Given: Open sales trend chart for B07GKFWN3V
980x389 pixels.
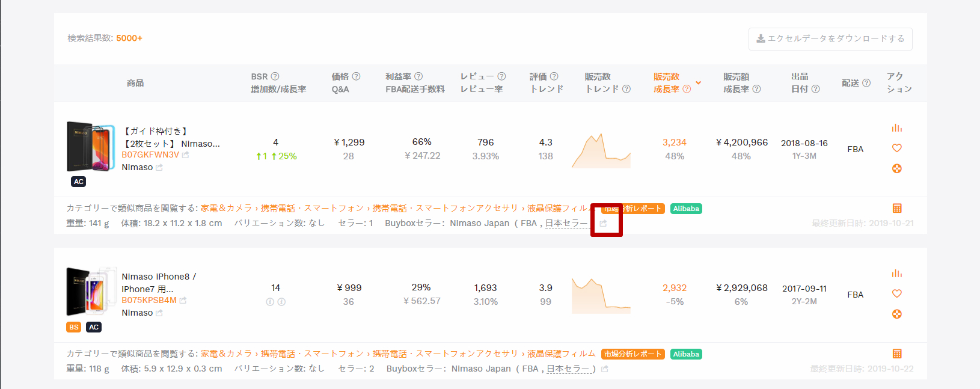Looking at the screenshot, I should click(x=601, y=151).
